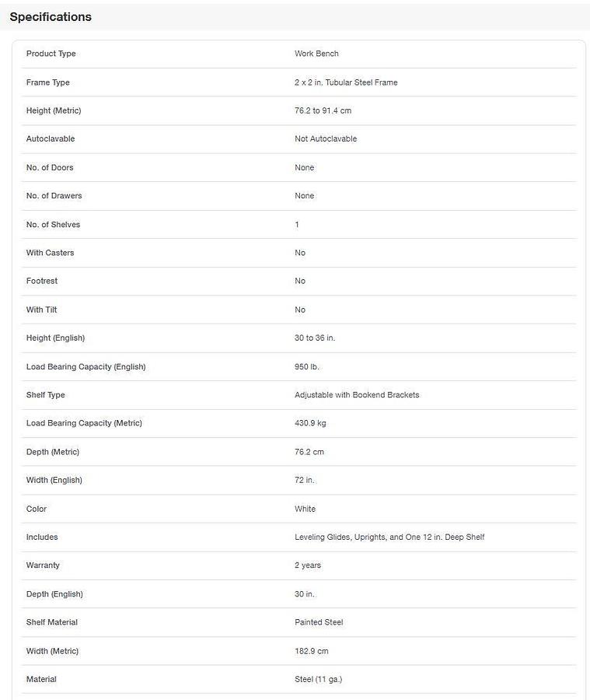The width and height of the screenshot is (590, 700).
Task: Click the With Tilt label
Action: [x=42, y=310]
